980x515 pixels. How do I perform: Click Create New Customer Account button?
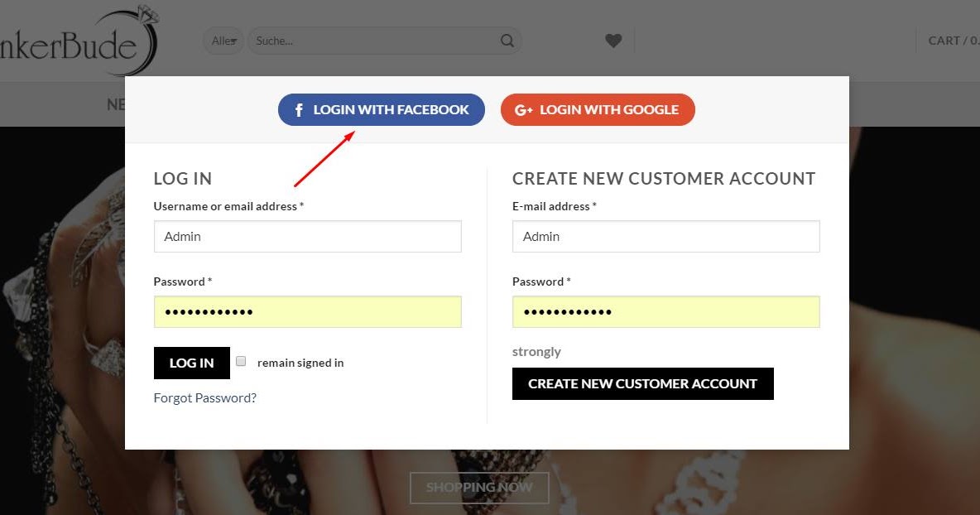tap(642, 383)
